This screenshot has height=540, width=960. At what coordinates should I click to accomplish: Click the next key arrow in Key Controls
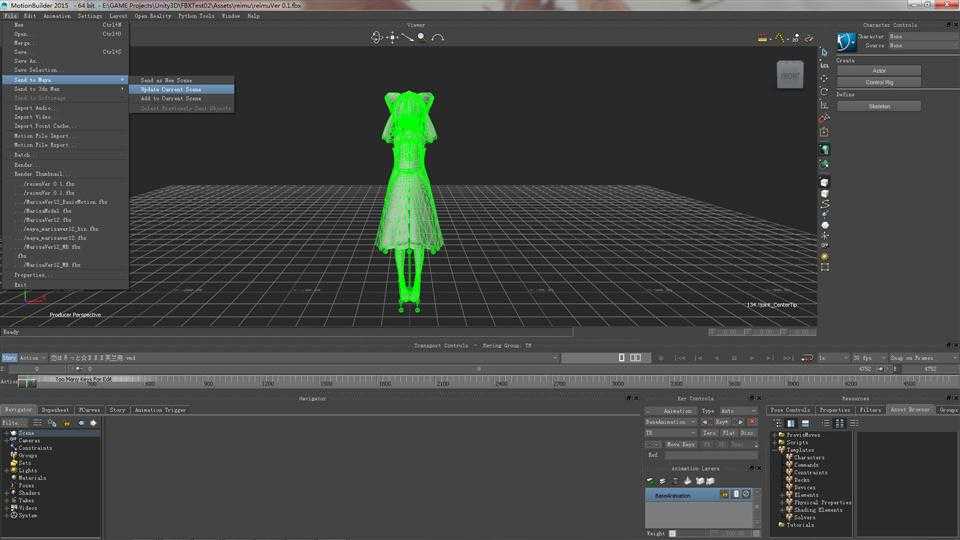point(740,422)
